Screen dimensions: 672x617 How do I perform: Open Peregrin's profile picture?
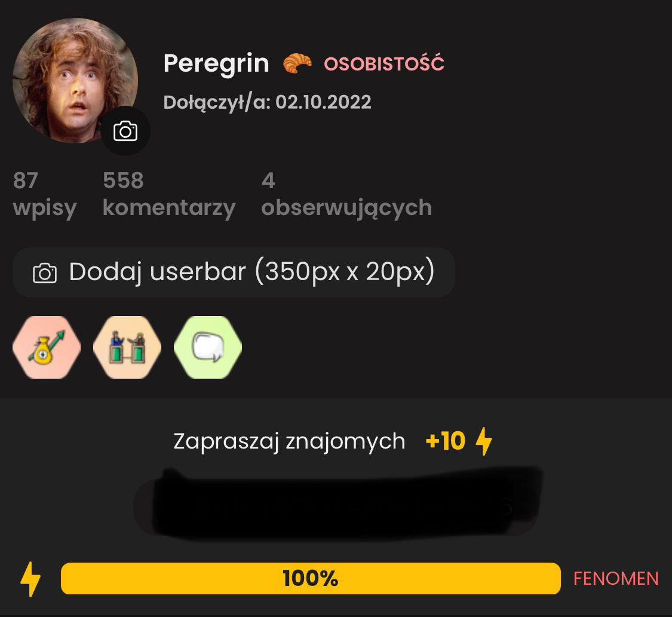(75, 81)
